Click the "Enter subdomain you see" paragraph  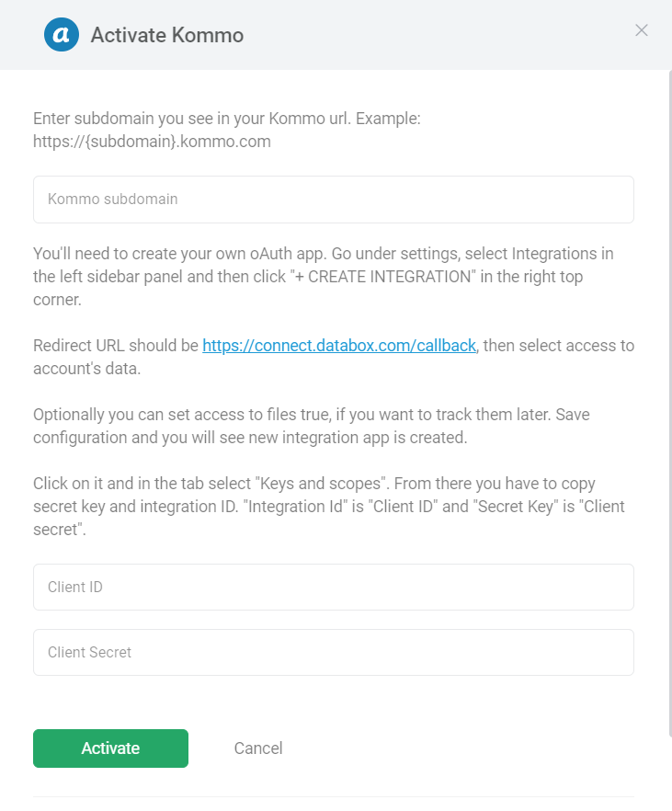click(x=227, y=130)
